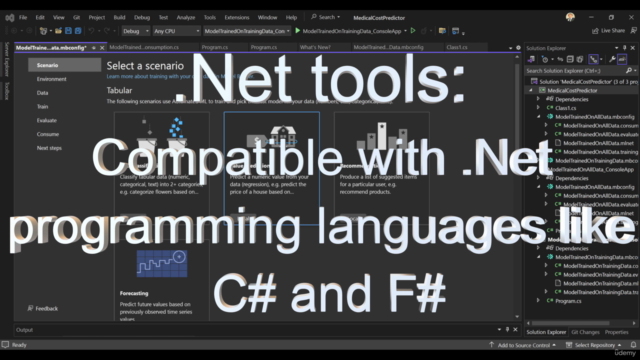
Task: Click Select Repository in status bar
Action: (x=594, y=345)
